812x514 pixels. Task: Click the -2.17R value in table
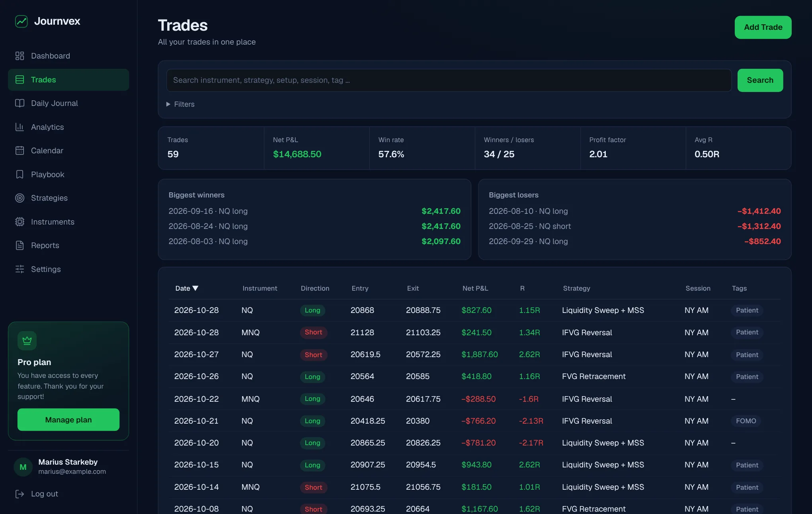tap(531, 443)
